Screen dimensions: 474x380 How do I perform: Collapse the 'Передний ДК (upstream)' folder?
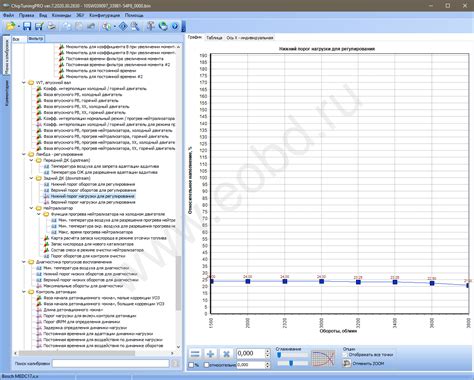32,160
